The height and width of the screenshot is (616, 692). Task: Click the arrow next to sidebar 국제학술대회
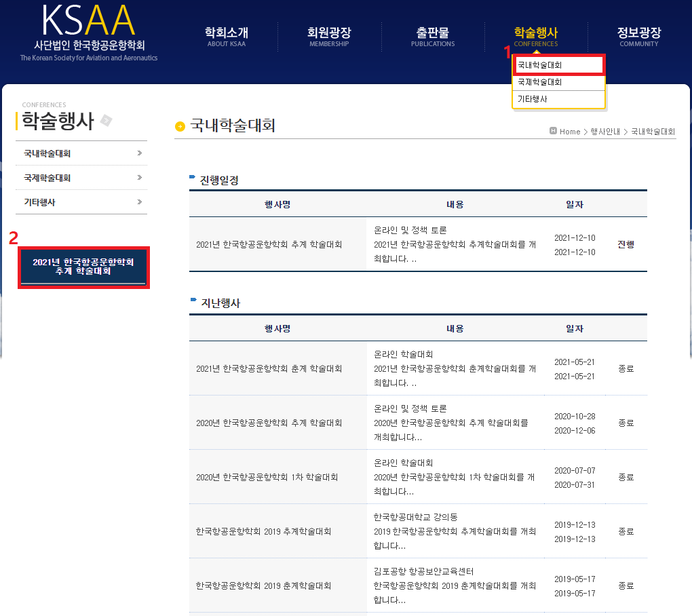140,177
